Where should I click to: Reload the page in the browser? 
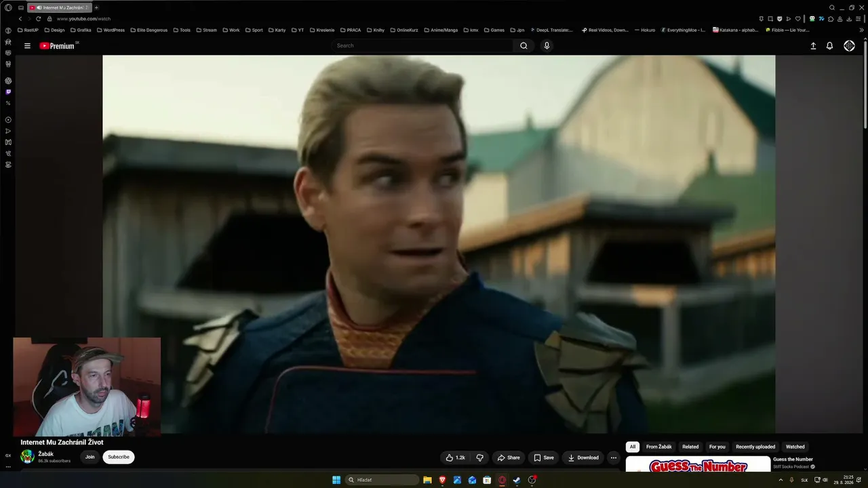[x=38, y=19]
